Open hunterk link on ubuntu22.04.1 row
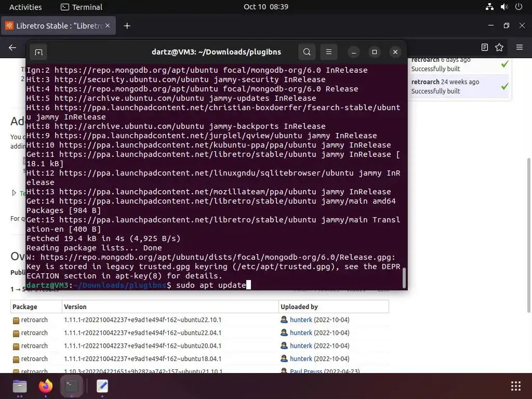This screenshot has height=399, width=532. (x=301, y=333)
